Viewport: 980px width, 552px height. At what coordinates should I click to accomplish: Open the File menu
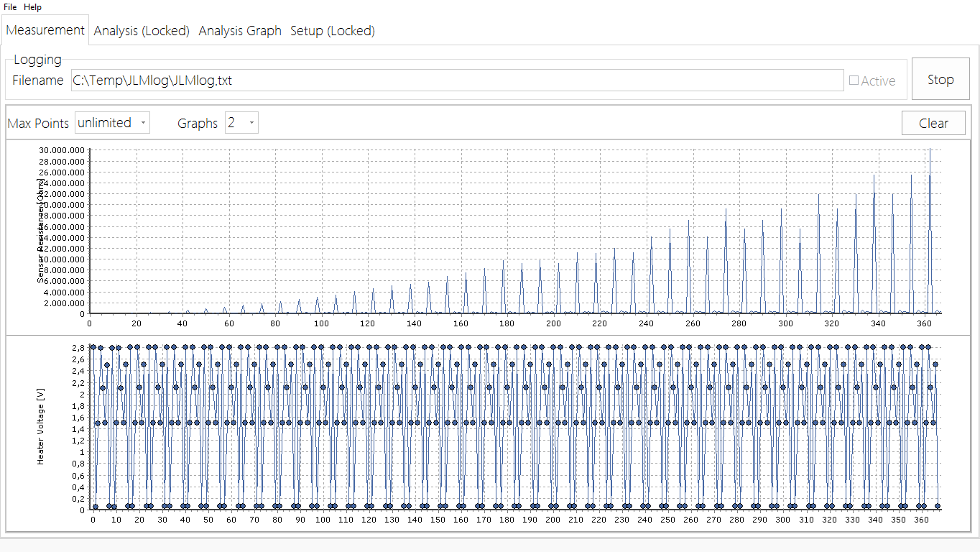(10, 7)
